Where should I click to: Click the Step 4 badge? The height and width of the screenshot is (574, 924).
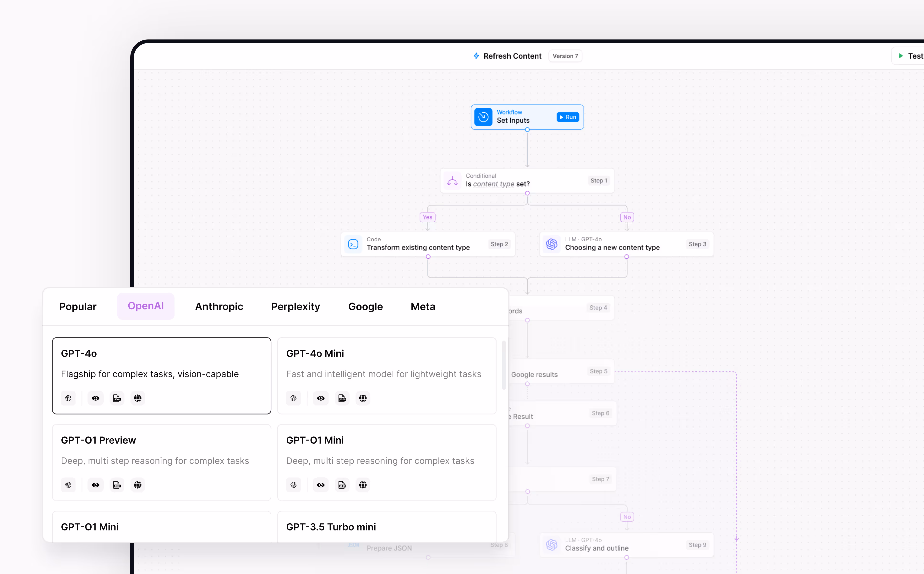pos(598,308)
